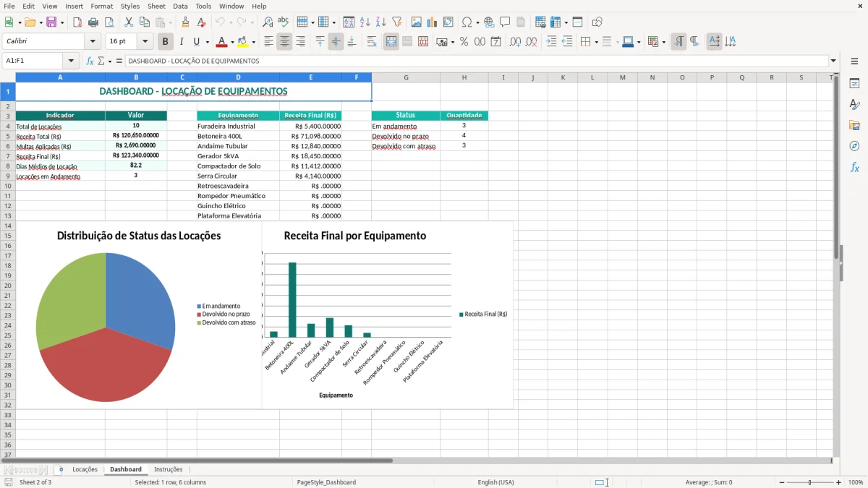
Task: Open the Sidebar Styles deck
Action: pyautogui.click(x=854, y=105)
